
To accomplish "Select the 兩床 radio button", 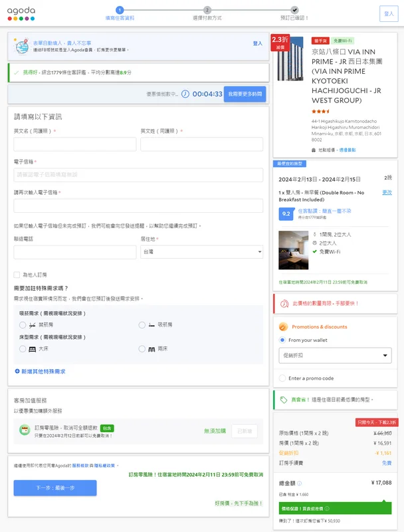I will 142,348.
